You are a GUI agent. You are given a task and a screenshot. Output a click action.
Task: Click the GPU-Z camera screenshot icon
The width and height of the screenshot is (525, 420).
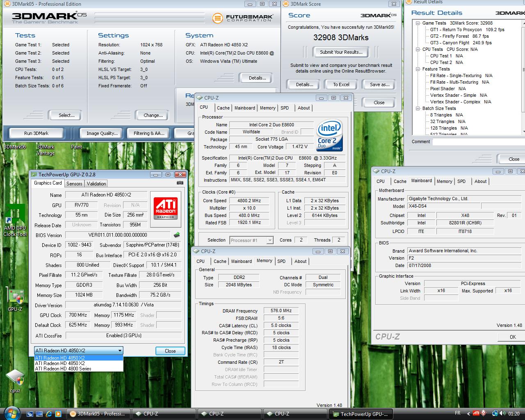[180, 183]
